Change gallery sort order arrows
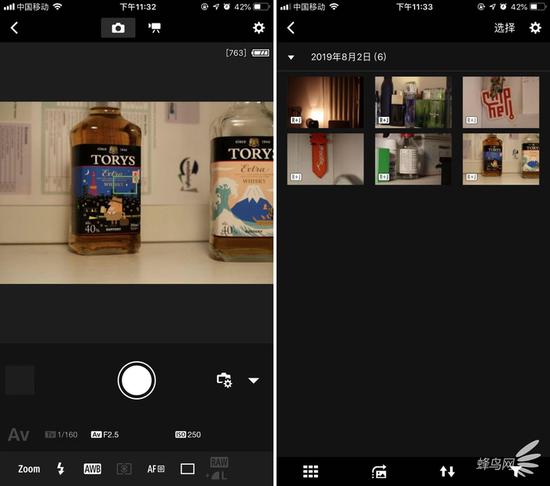 click(x=447, y=472)
